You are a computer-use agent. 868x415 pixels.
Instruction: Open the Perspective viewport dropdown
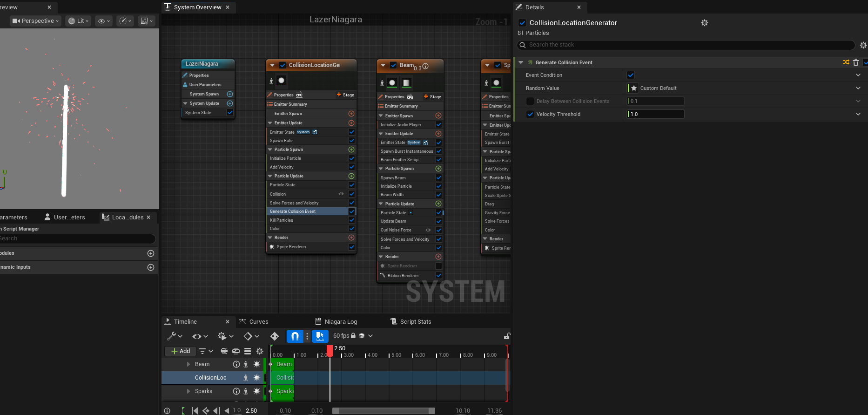[36, 21]
